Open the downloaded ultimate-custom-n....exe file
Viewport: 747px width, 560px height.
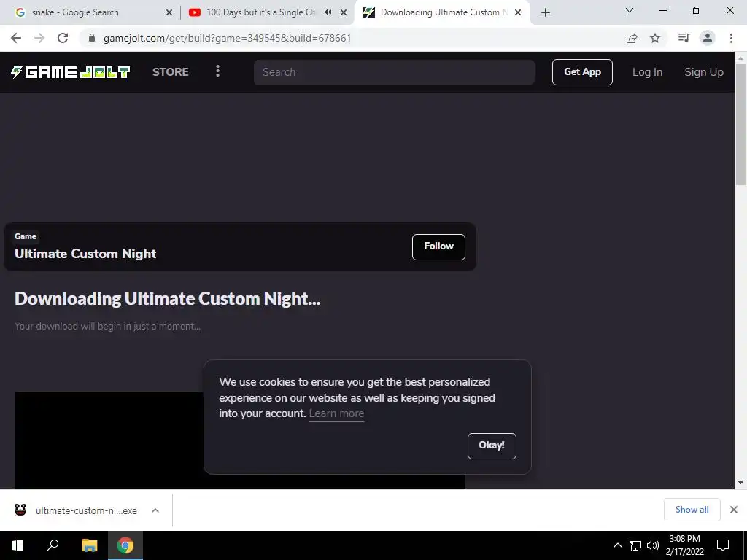[x=76, y=510]
